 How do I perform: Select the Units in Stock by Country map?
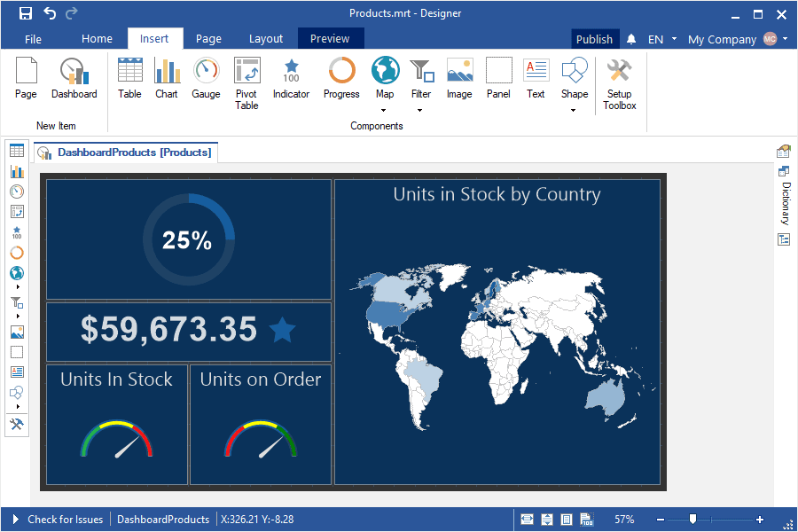click(497, 332)
